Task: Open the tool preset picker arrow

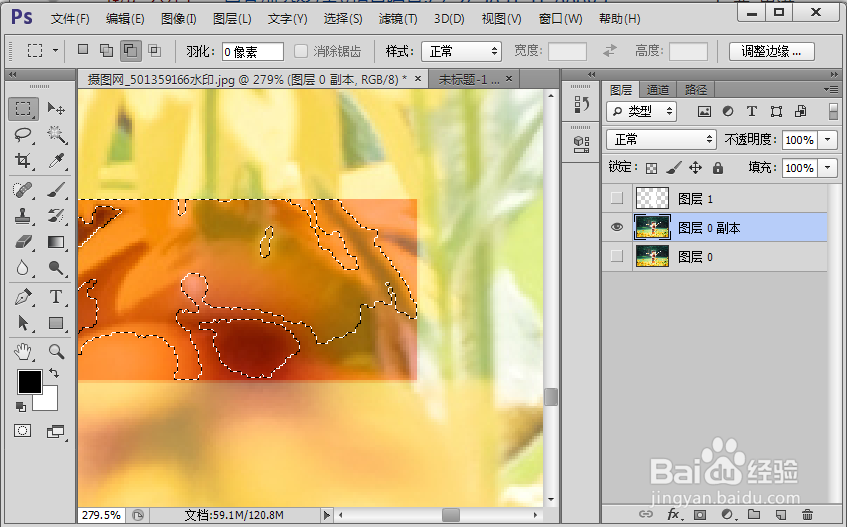Action: click(x=55, y=51)
